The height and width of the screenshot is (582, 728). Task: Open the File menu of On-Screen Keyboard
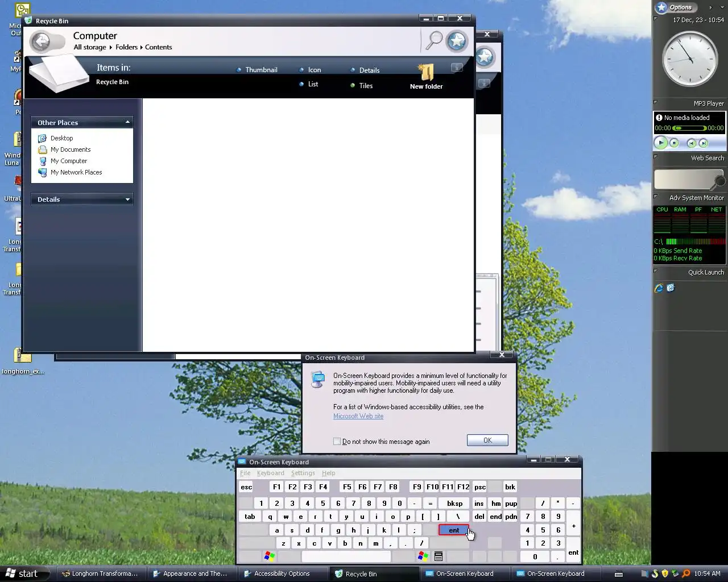tap(245, 473)
